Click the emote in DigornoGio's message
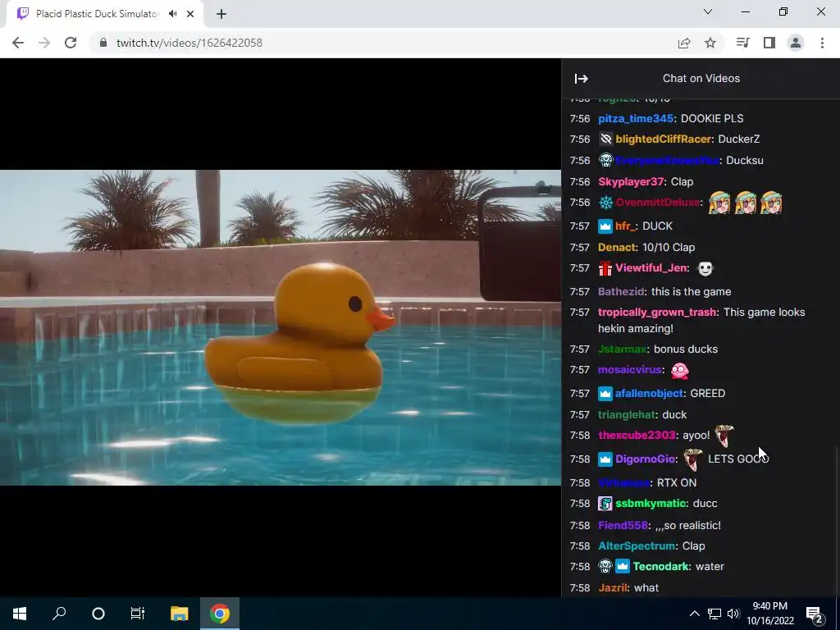The width and height of the screenshot is (840, 630). click(692, 459)
